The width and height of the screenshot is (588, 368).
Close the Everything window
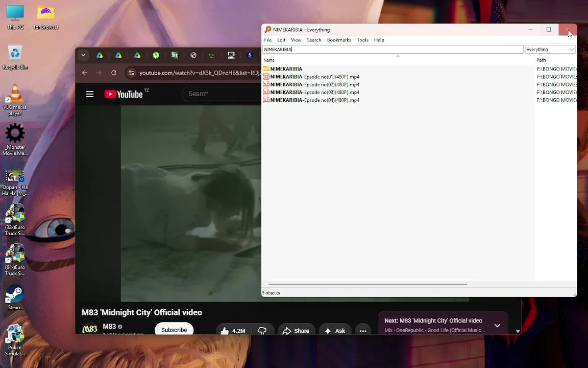(568, 30)
